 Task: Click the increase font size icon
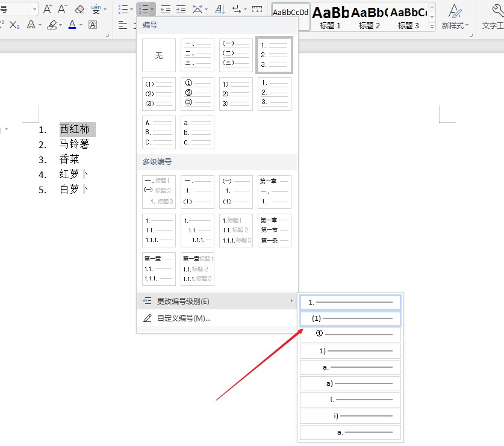48,9
